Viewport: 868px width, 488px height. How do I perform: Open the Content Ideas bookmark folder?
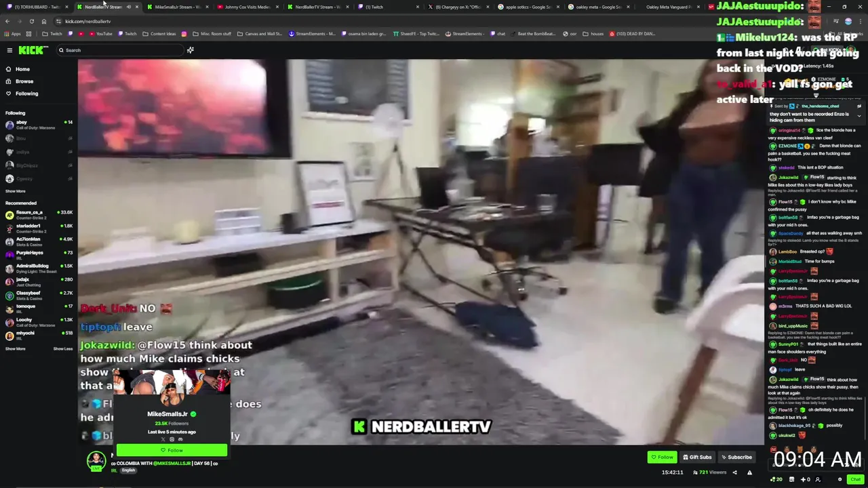tap(159, 34)
